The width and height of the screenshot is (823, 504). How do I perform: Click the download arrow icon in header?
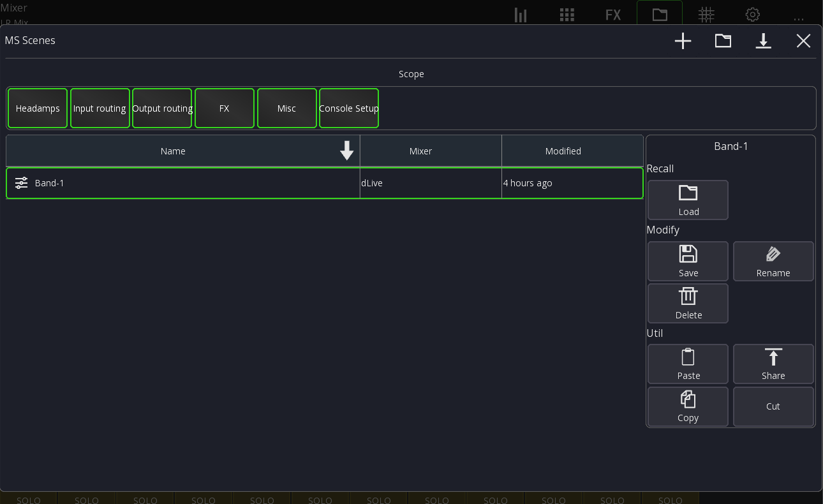pos(763,41)
